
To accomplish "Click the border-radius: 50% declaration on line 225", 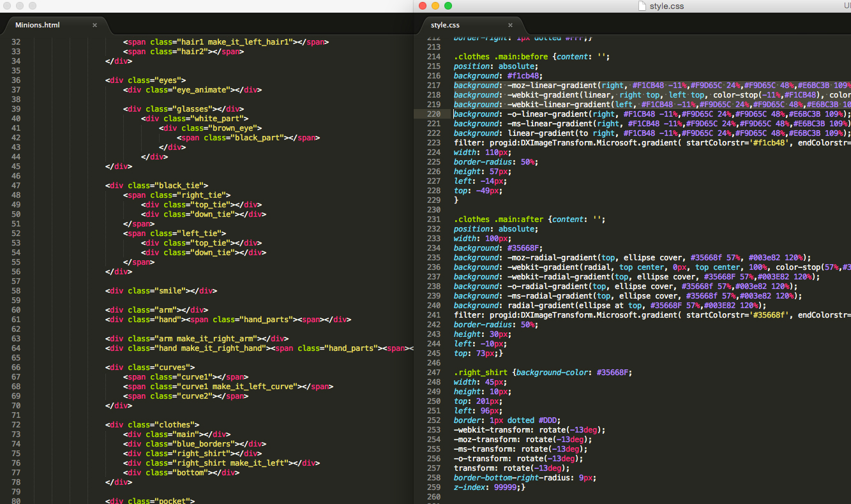I will pos(494,161).
